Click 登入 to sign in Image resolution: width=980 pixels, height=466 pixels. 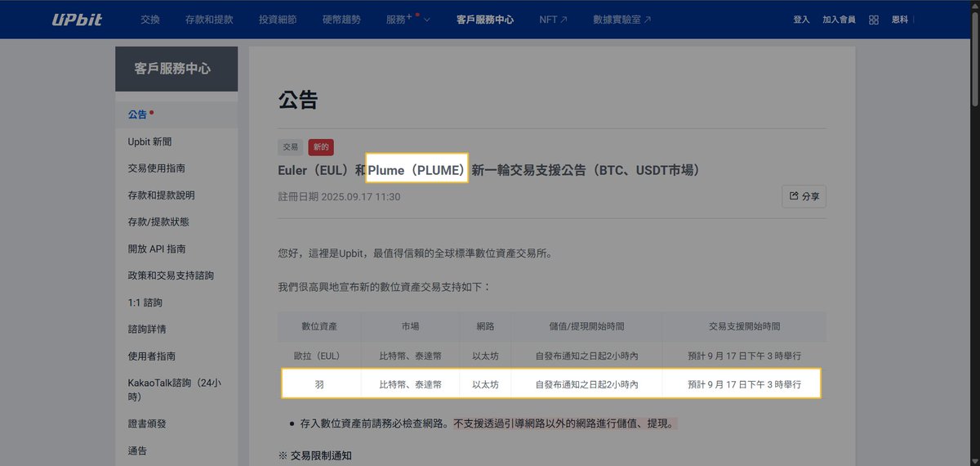point(801,20)
